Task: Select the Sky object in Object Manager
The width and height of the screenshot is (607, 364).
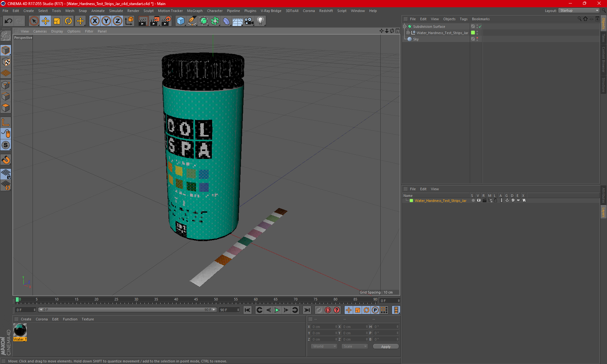Action: click(416, 39)
